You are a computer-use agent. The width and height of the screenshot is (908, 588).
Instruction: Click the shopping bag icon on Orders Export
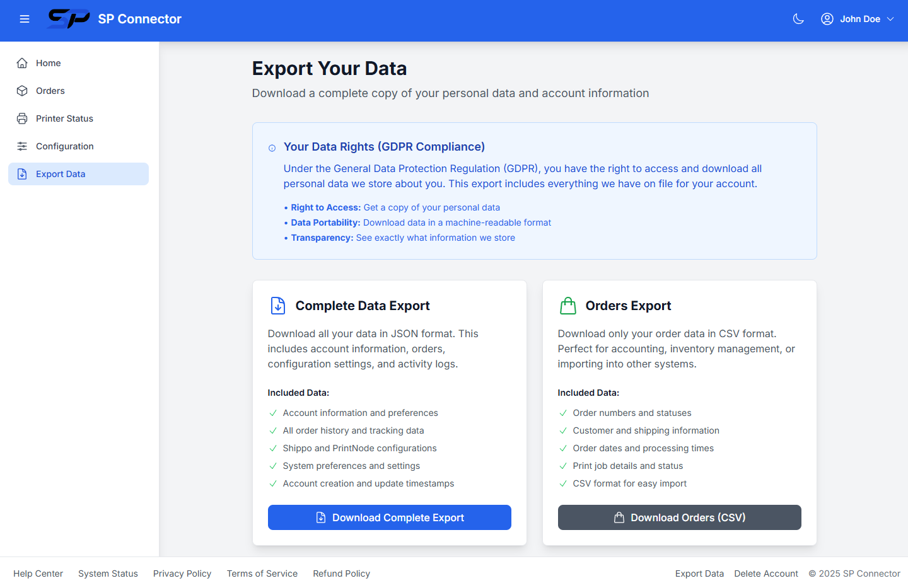pyautogui.click(x=567, y=305)
